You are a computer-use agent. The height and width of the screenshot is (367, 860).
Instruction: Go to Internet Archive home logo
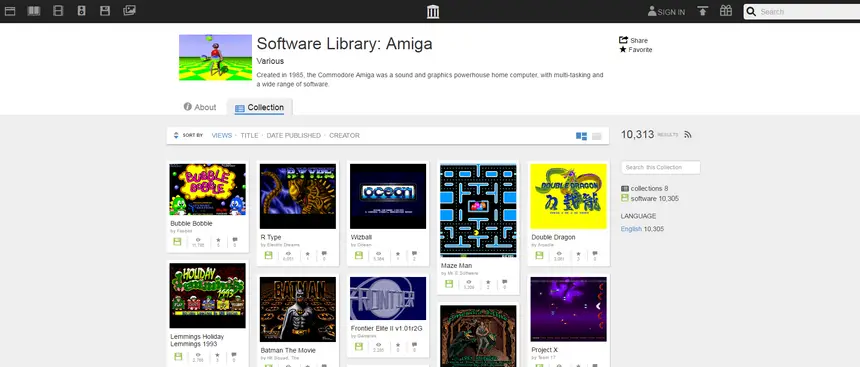point(433,12)
